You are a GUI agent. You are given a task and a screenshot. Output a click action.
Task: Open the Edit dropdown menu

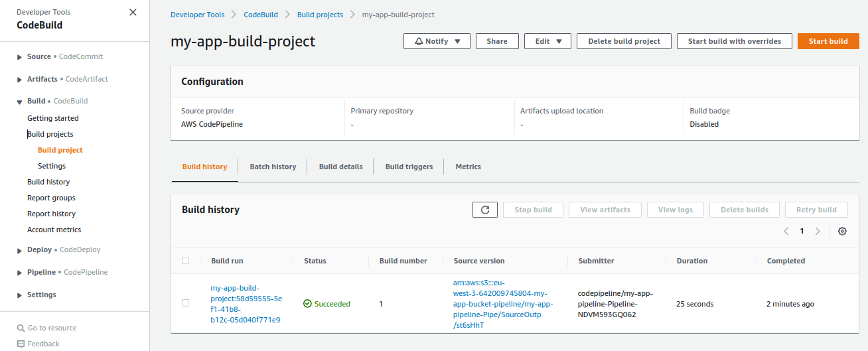coord(547,41)
